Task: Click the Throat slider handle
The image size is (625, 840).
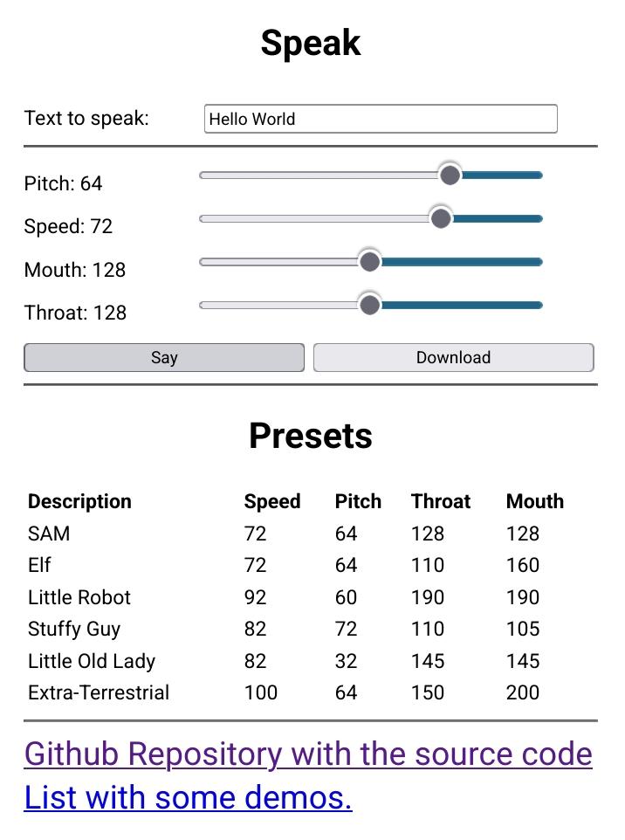Action: pyautogui.click(x=369, y=305)
